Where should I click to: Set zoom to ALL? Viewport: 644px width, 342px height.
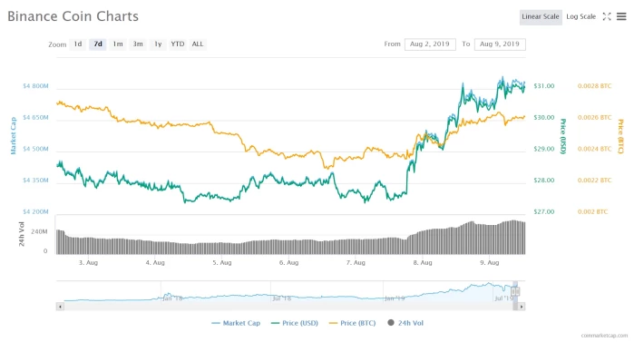click(x=198, y=44)
